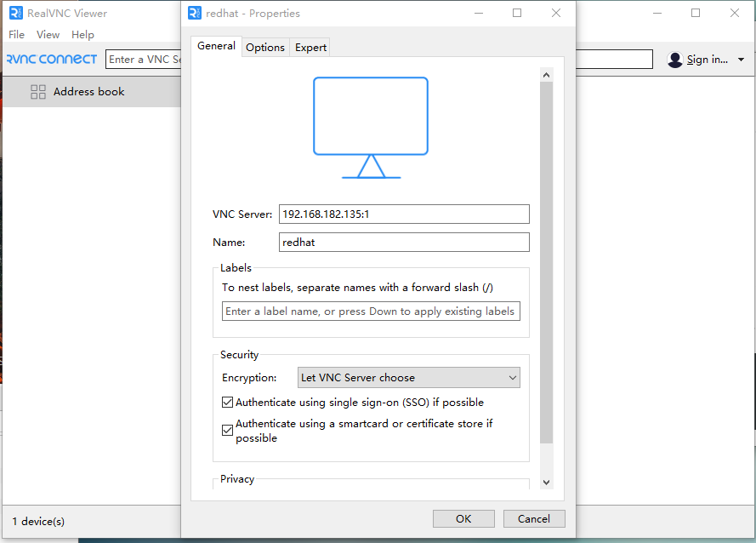Click the blue computer monitor icon
Image resolution: width=756 pixels, height=543 pixels.
click(x=371, y=128)
